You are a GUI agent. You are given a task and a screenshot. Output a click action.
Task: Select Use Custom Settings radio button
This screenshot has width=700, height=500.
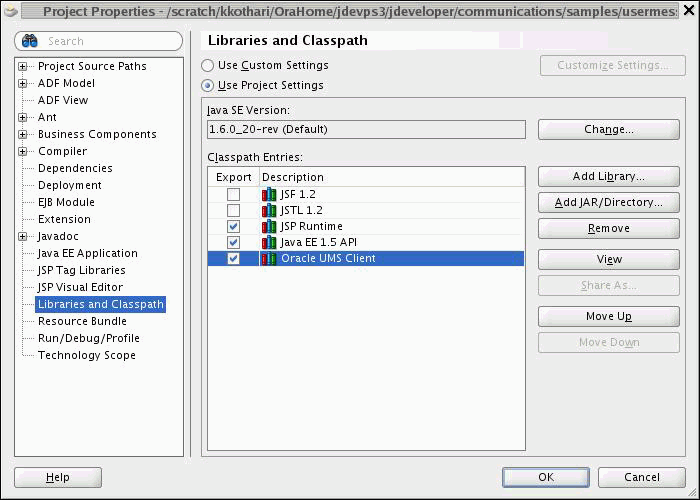[x=207, y=66]
